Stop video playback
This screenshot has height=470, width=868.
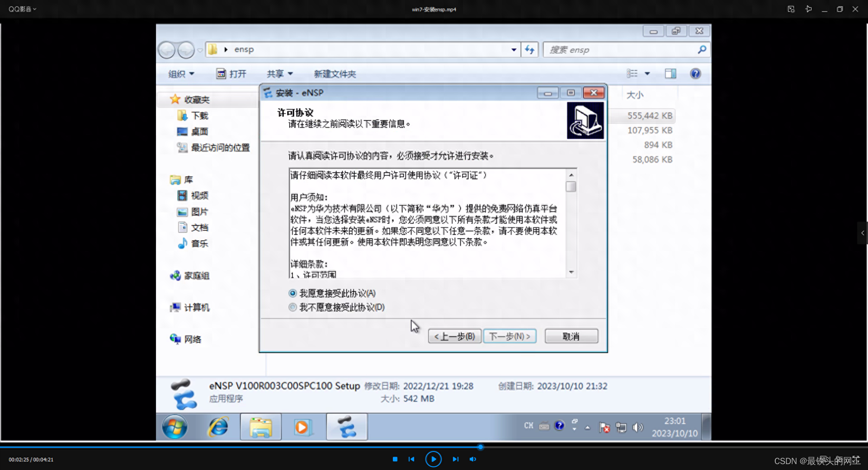[395, 459]
